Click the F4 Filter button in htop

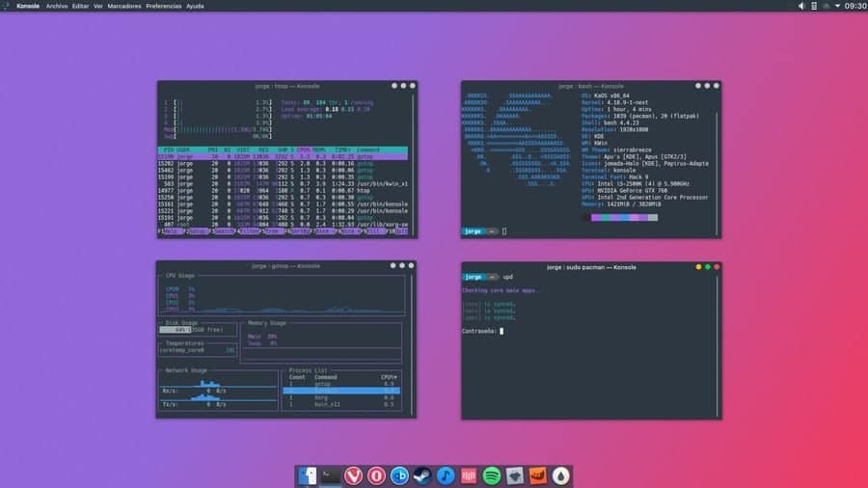(x=248, y=231)
